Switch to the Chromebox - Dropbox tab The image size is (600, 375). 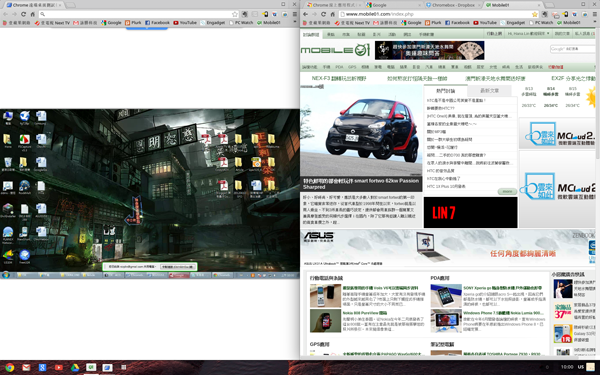coord(453,5)
